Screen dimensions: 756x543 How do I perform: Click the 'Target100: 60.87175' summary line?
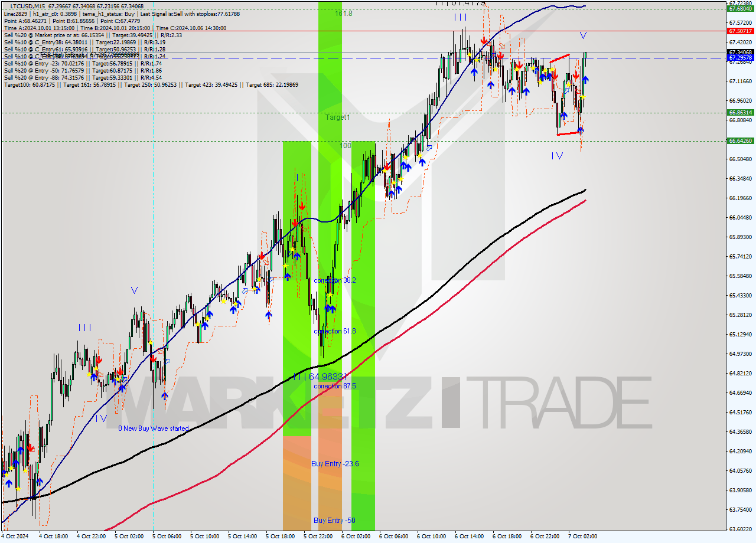pyautogui.click(x=151, y=84)
